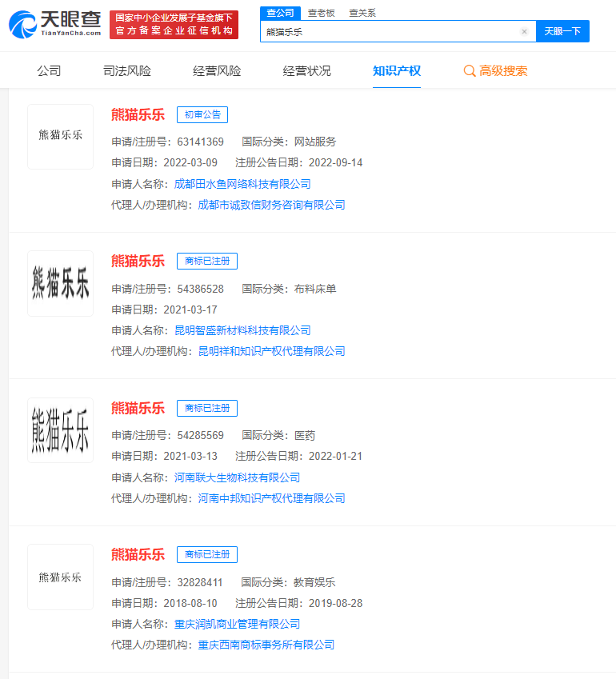Open 熊猫乐乐 title with 初审公告 status
Viewport: 616px width, 679px height.
point(138,114)
